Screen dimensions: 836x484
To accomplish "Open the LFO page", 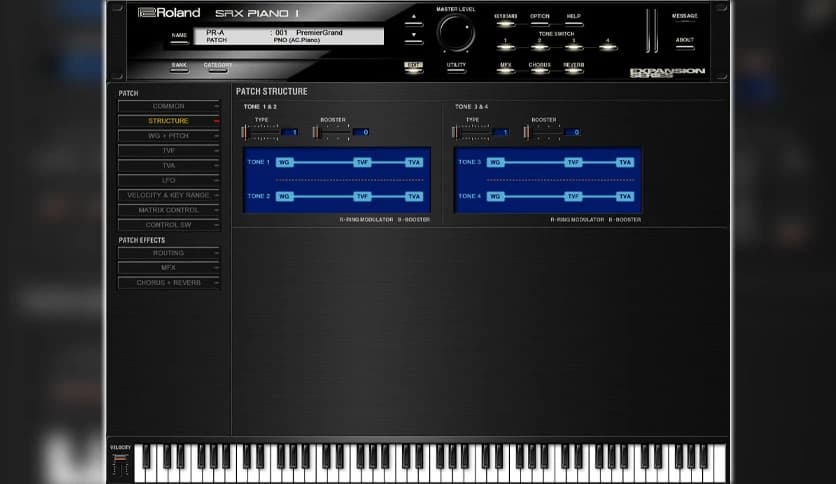I will 168,181.
